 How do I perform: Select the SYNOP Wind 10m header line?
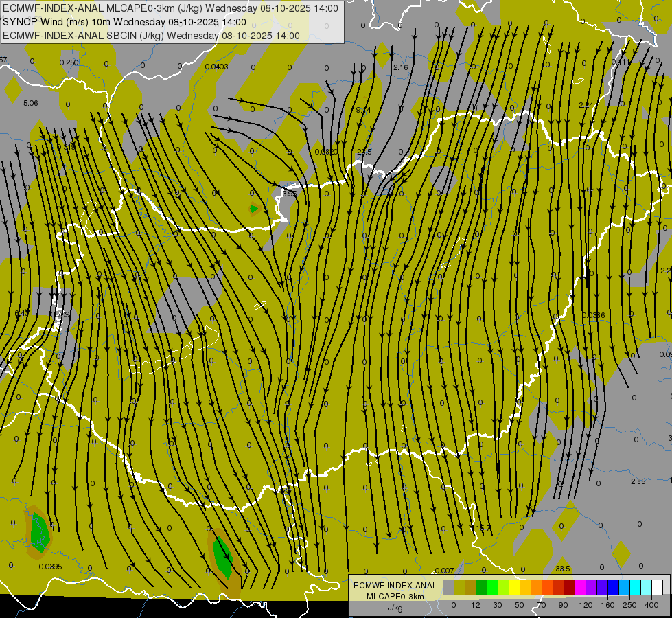pos(124,22)
